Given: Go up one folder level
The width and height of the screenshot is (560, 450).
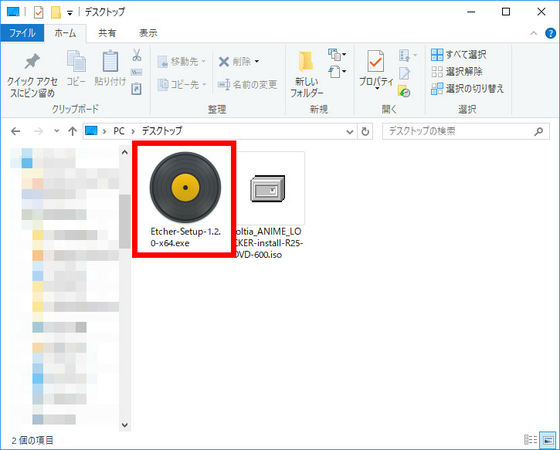Looking at the screenshot, I should click(72, 131).
